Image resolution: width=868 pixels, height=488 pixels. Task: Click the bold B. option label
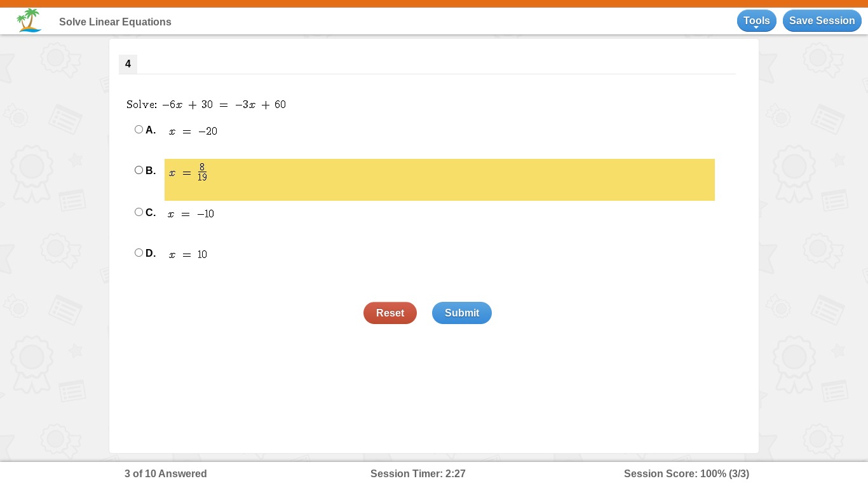(x=151, y=171)
